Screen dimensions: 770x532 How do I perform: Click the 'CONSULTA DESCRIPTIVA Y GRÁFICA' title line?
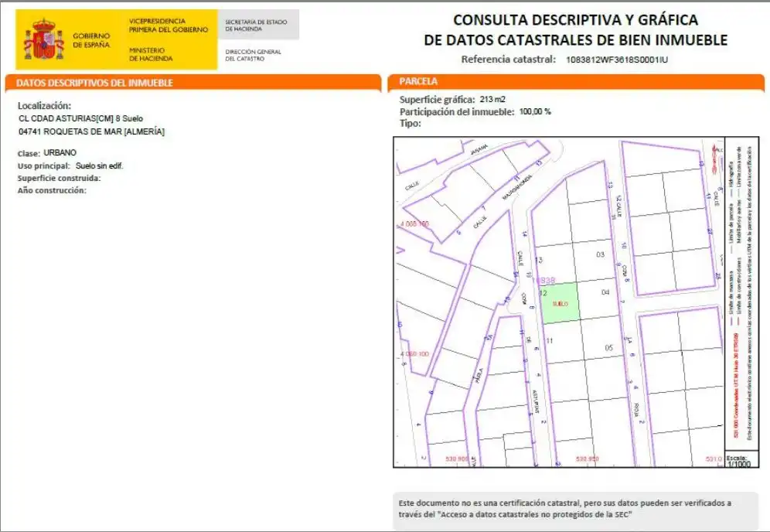(575, 19)
